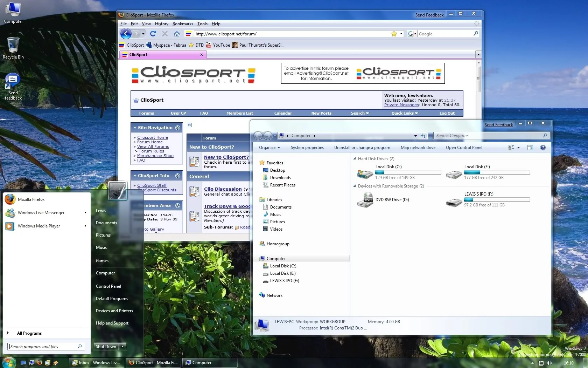Click the Firefox URL address field
Viewport: 588px width, 368px height.
(x=293, y=34)
